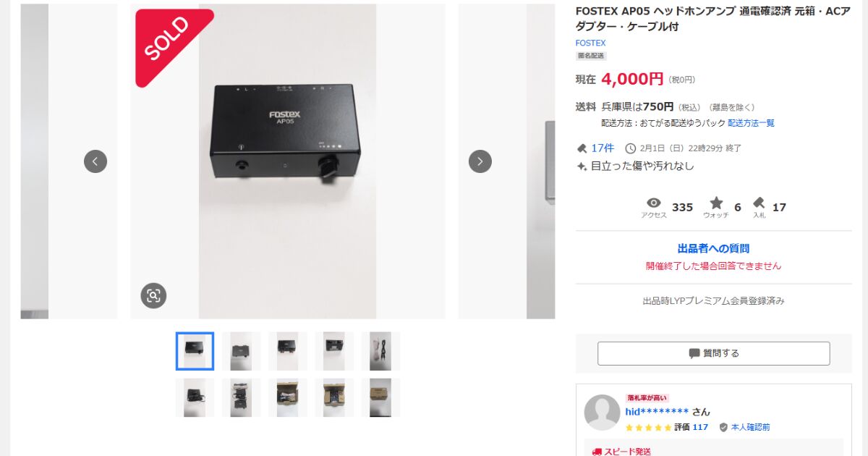Click the bid gavel icon beside 17

tap(759, 203)
